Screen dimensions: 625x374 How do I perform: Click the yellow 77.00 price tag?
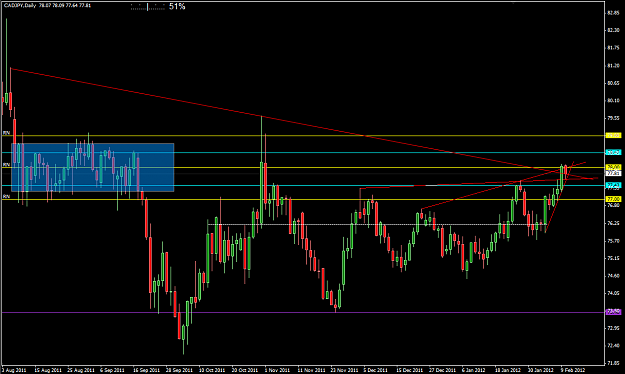point(613,199)
